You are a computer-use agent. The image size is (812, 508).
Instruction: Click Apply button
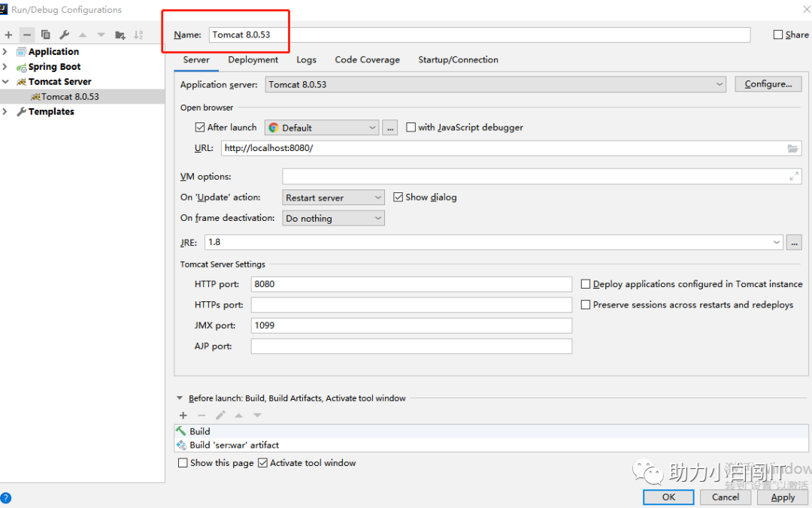coord(783,497)
